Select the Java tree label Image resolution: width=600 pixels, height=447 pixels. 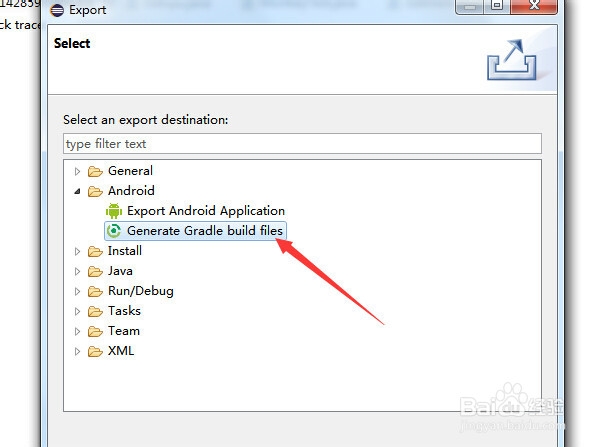pyautogui.click(x=120, y=271)
